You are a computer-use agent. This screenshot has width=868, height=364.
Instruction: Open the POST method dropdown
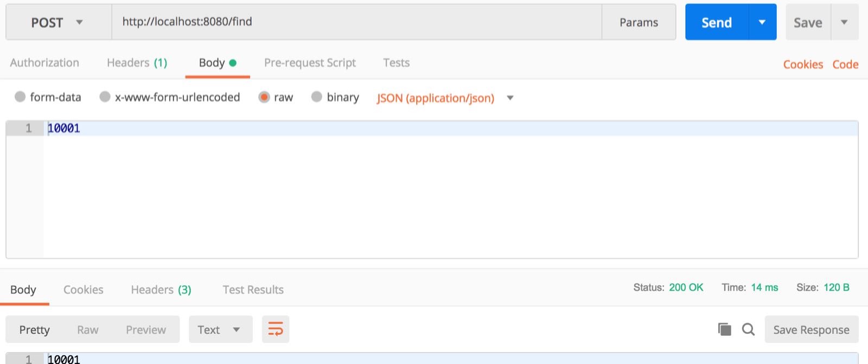(59, 22)
